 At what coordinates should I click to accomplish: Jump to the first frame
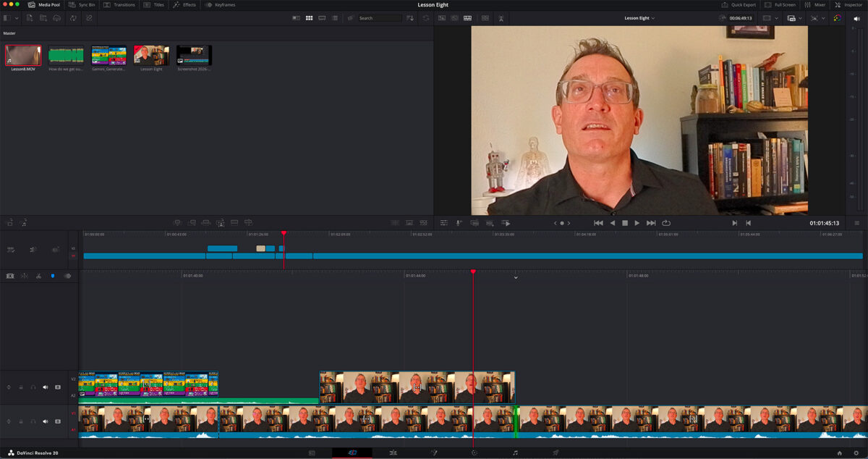(598, 223)
